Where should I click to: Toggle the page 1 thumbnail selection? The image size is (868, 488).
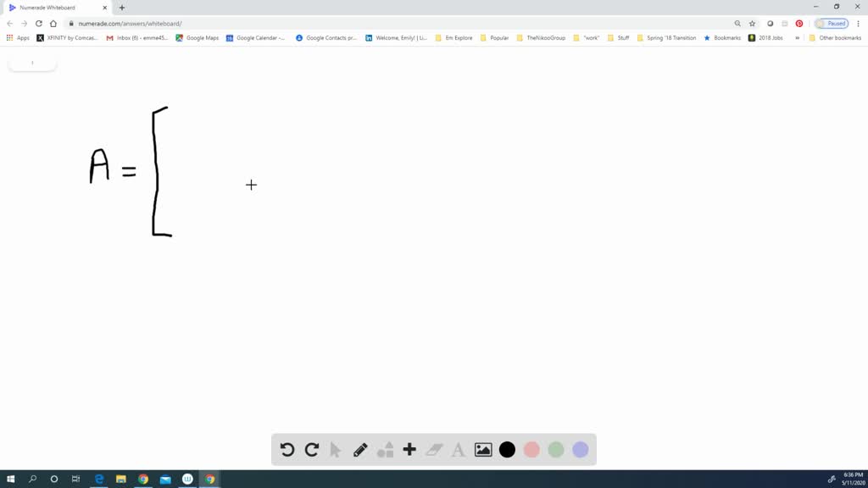tap(31, 62)
